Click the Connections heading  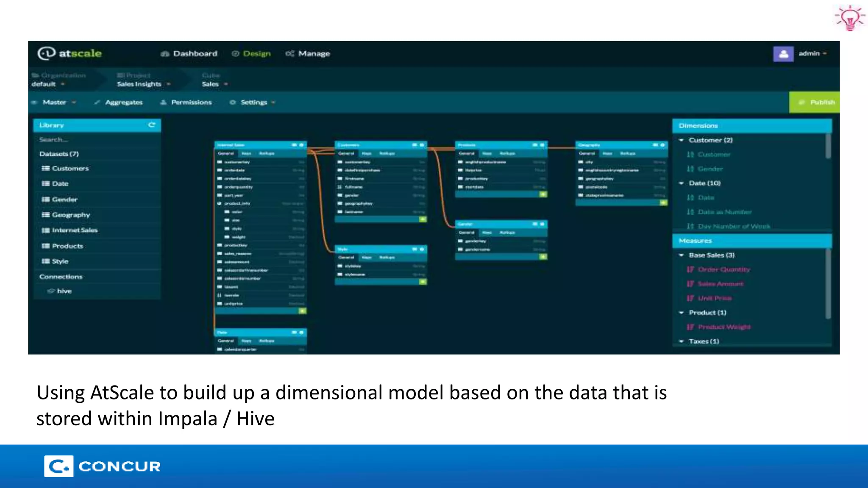coord(61,277)
